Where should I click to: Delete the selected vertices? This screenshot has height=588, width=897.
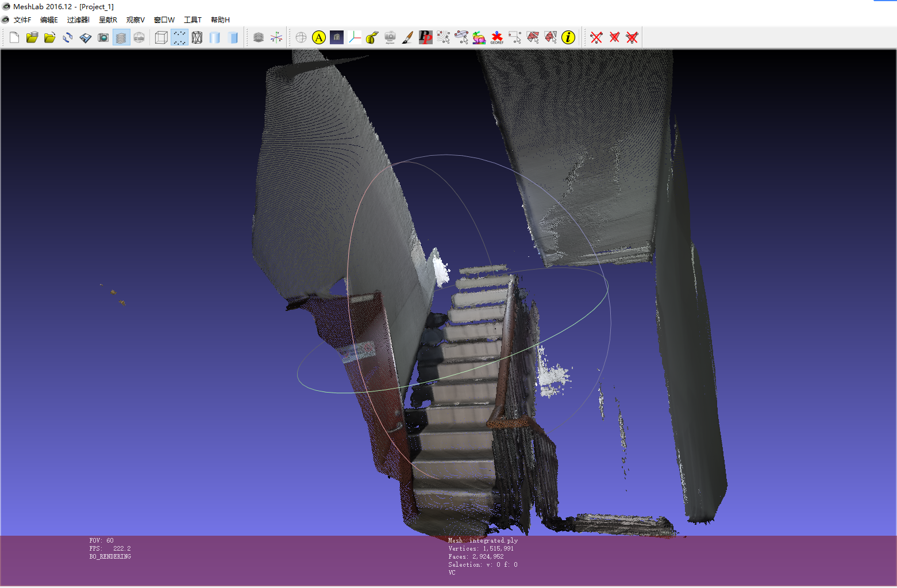[x=595, y=37]
